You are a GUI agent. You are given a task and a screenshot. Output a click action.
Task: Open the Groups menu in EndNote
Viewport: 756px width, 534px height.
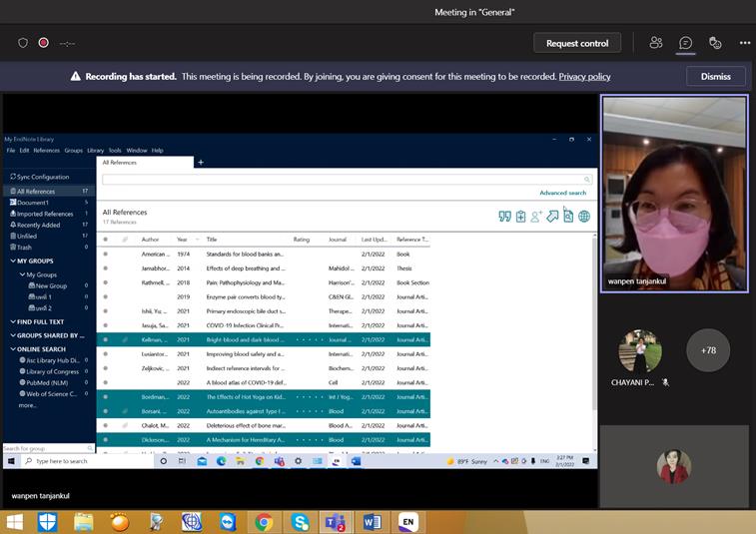click(x=73, y=151)
